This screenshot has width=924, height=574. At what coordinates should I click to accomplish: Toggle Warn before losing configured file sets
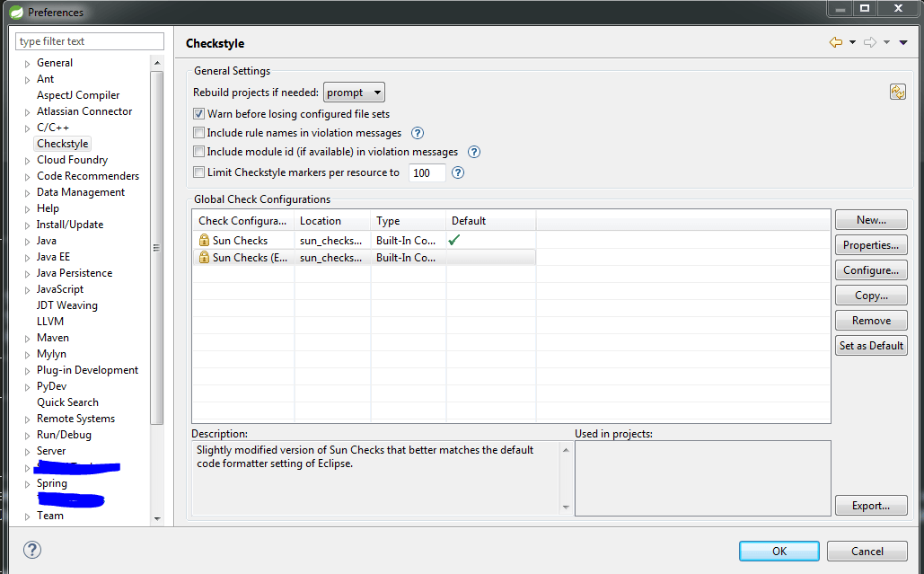[199, 114]
